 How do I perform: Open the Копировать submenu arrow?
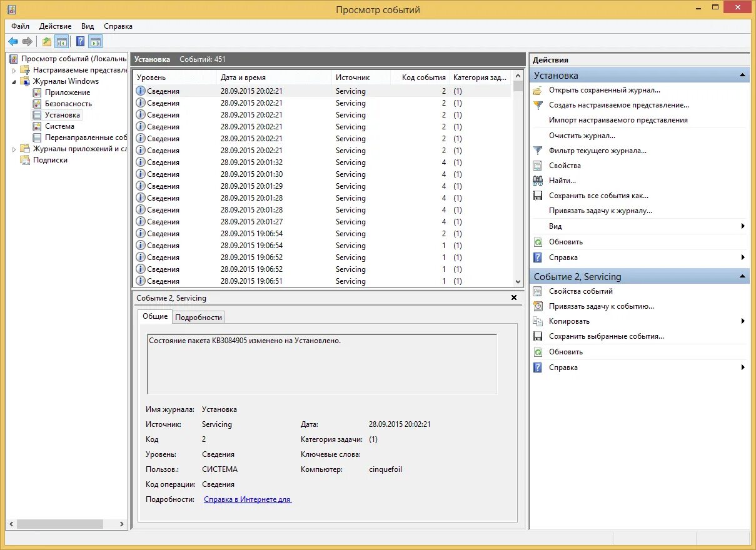pos(743,321)
